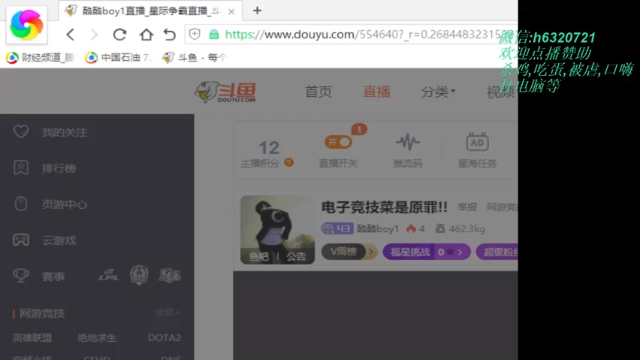Click the question mark beside 主播积分
Image resolution: width=640 pixels, height=360 pixels.
pos(289,163)
